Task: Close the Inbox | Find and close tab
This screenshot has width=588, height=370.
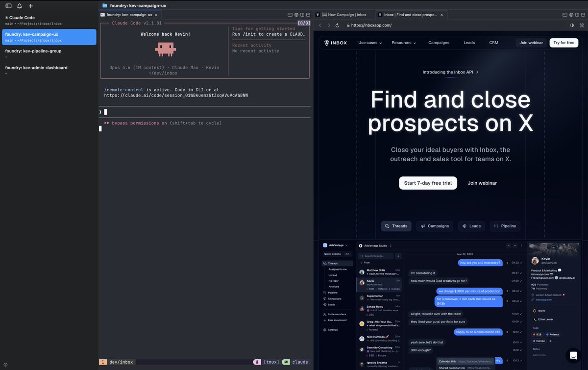Action: click(441, 15)
